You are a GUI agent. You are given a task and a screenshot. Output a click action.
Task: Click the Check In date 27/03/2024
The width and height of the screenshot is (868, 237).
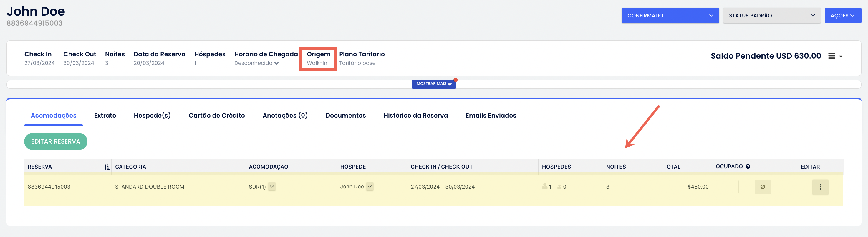point(39,63)
